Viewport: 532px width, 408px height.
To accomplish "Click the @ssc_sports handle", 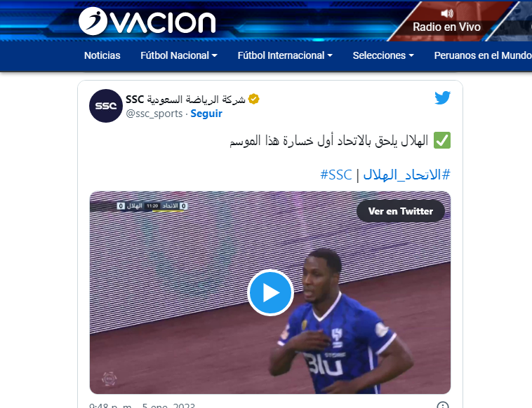I will [154, 114].
